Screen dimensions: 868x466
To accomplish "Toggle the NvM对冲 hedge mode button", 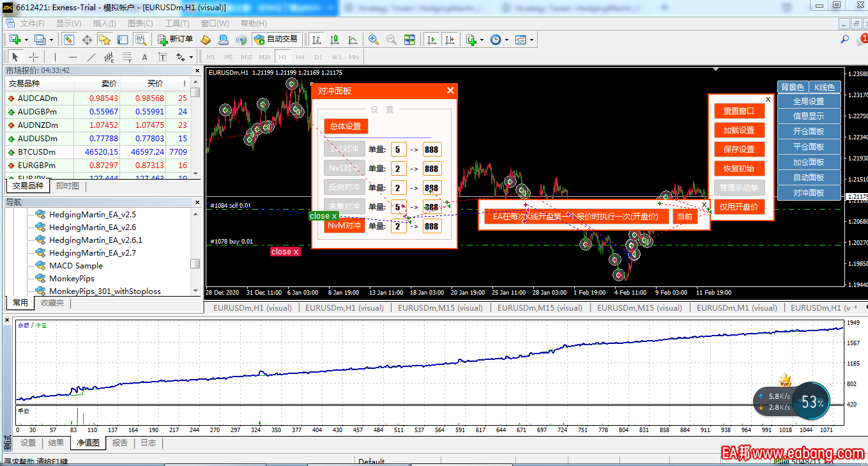I will point(344,226).
